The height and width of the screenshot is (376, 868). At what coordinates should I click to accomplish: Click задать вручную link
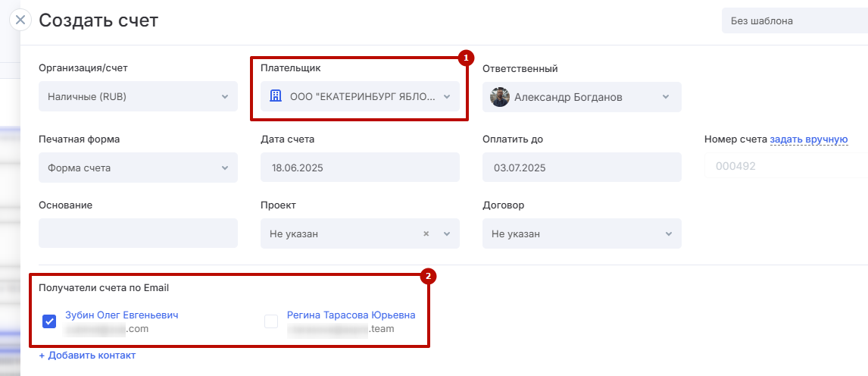click(808, 139)
